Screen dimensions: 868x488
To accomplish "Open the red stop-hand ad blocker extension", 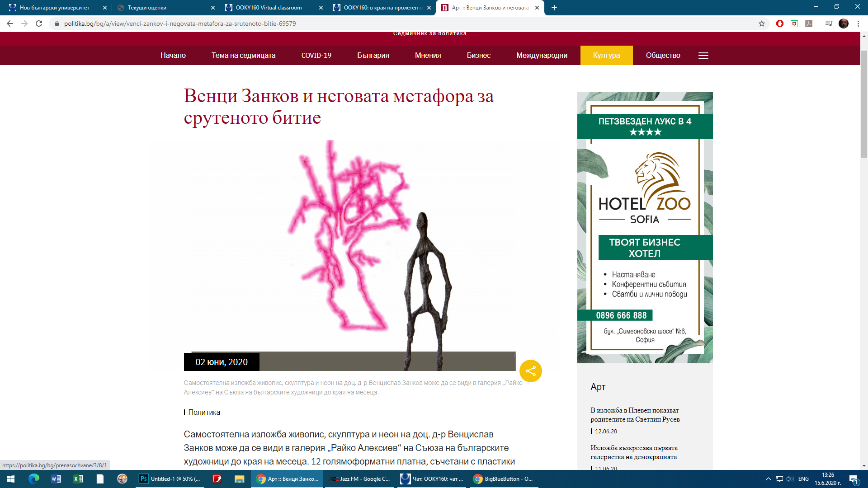I will click(780, 23).
